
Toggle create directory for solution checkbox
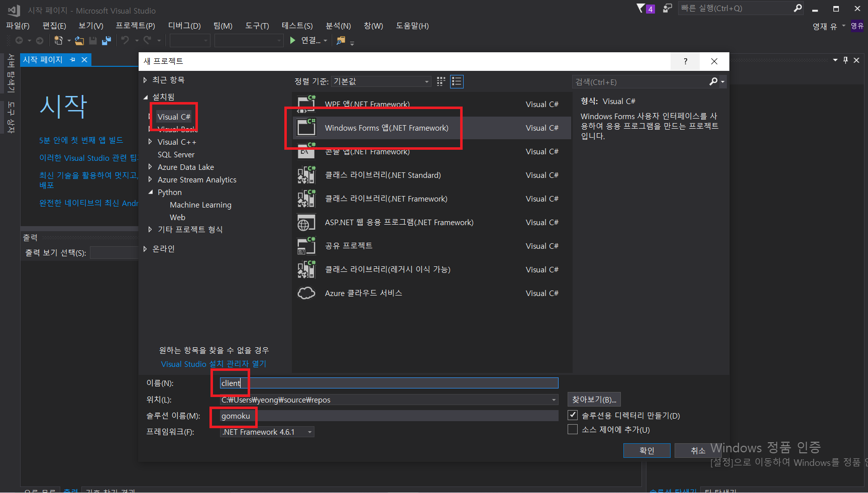tap(573, 415)
